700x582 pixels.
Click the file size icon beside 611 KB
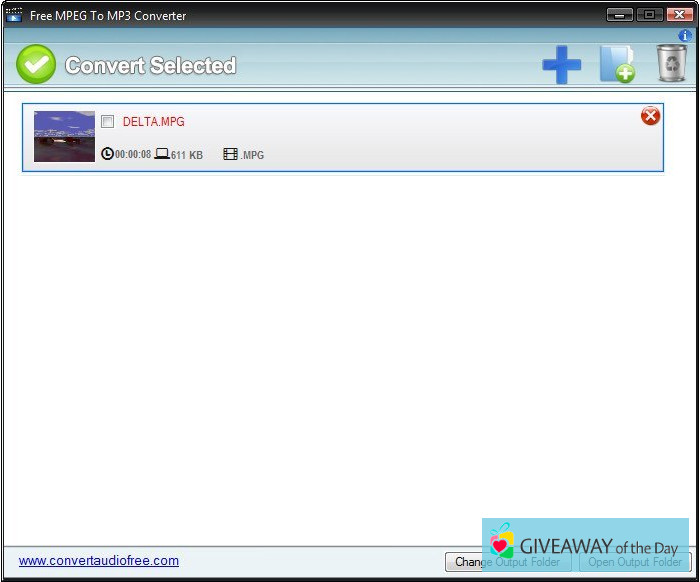162,154
